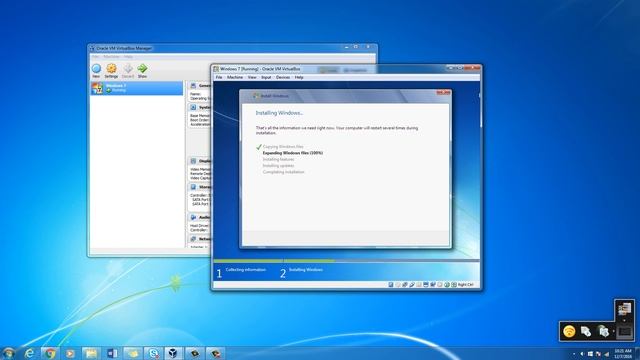Viewport: 640px width, 360px height.
Task: Open Help menu in VirtualBox Manager window
Action: pyautogui.click(x=128, y=57)
